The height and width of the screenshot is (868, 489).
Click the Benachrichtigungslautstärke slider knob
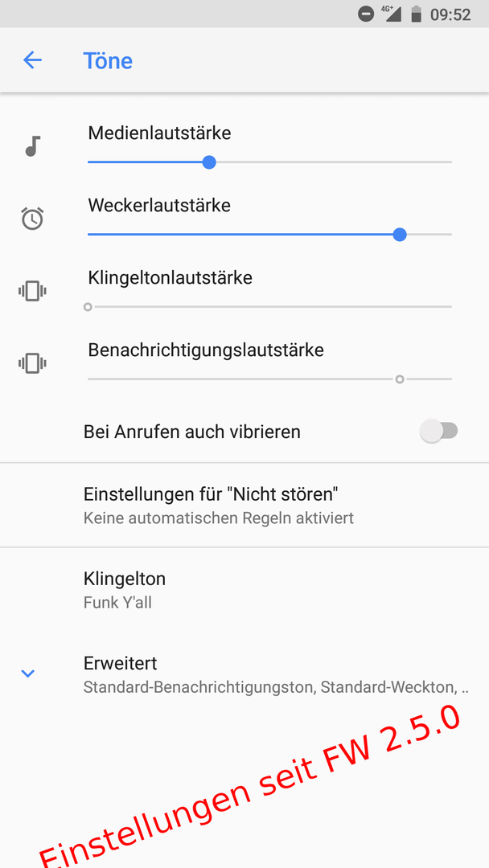click(399, 379)
